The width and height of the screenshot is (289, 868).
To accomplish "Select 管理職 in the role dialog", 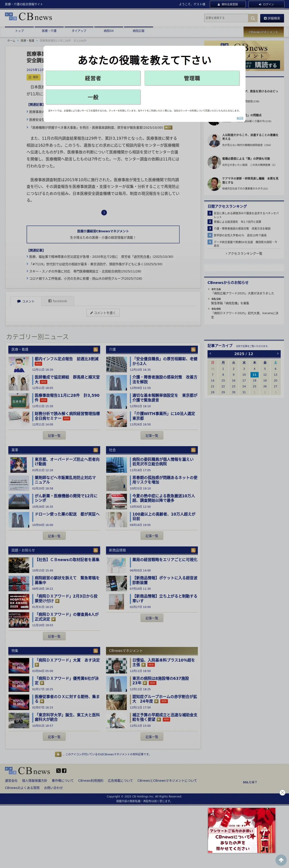I will coord(192,78).
